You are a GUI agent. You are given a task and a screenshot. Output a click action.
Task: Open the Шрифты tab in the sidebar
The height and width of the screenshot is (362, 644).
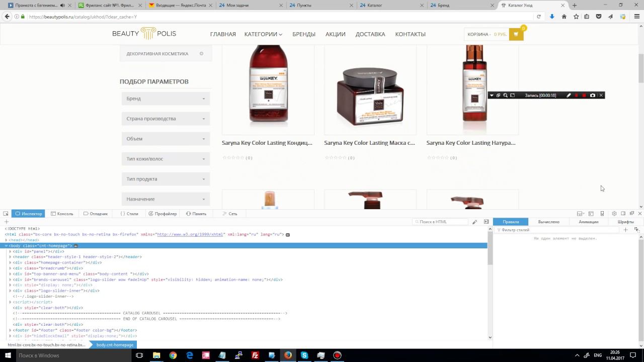[x=626, y=222]
